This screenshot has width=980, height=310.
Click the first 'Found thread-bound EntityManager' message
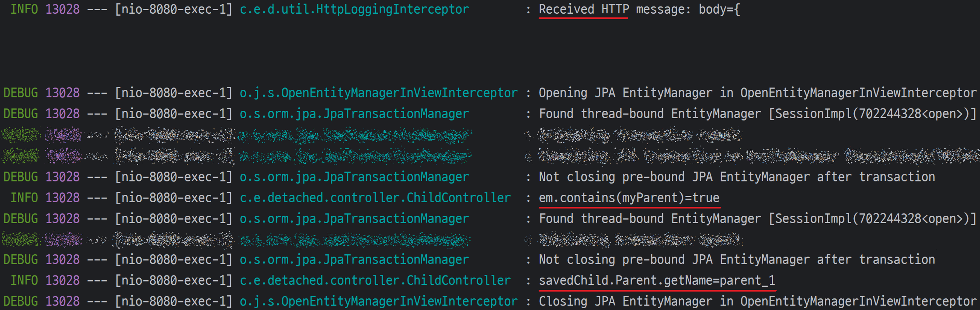pyautogui.click(x=757, y=113)
